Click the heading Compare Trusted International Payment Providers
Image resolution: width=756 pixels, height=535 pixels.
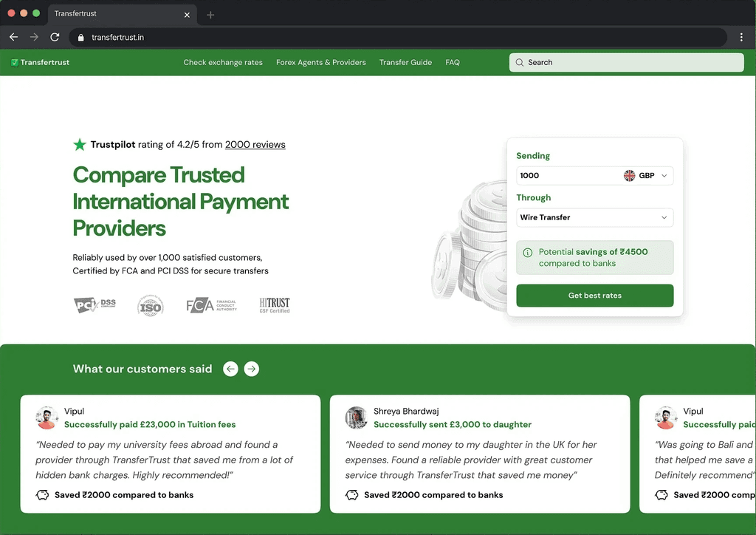click(x=180, y=201)
